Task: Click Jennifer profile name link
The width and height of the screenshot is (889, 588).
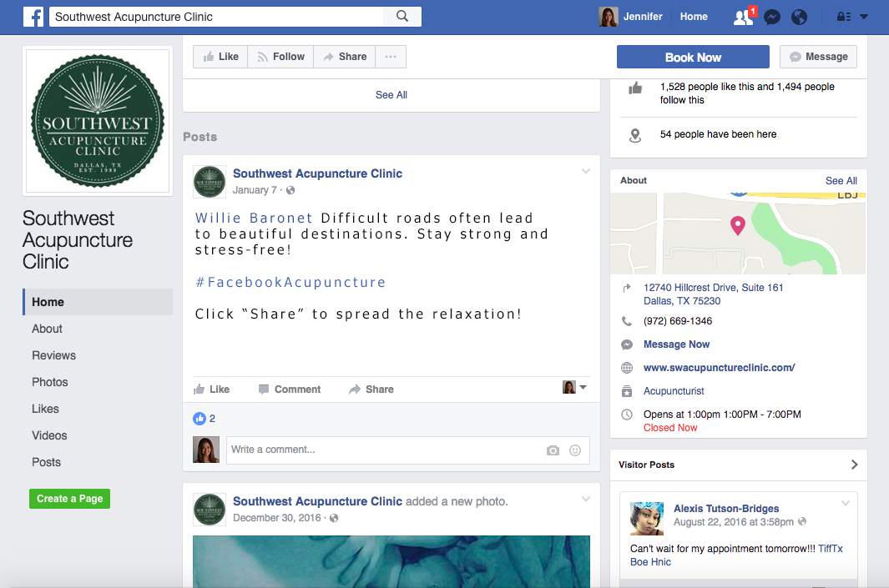Action: [643, 17]
